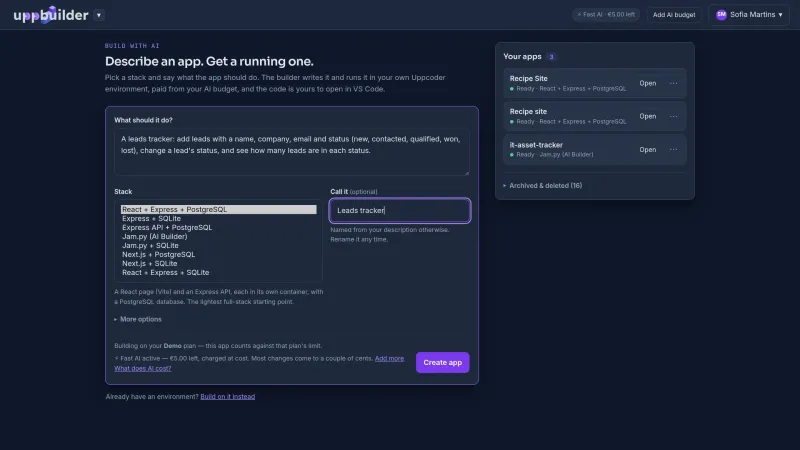Screen dimensions: 800x450
Task: Open the Recipe Site app
Action: (x=647, y=83)
